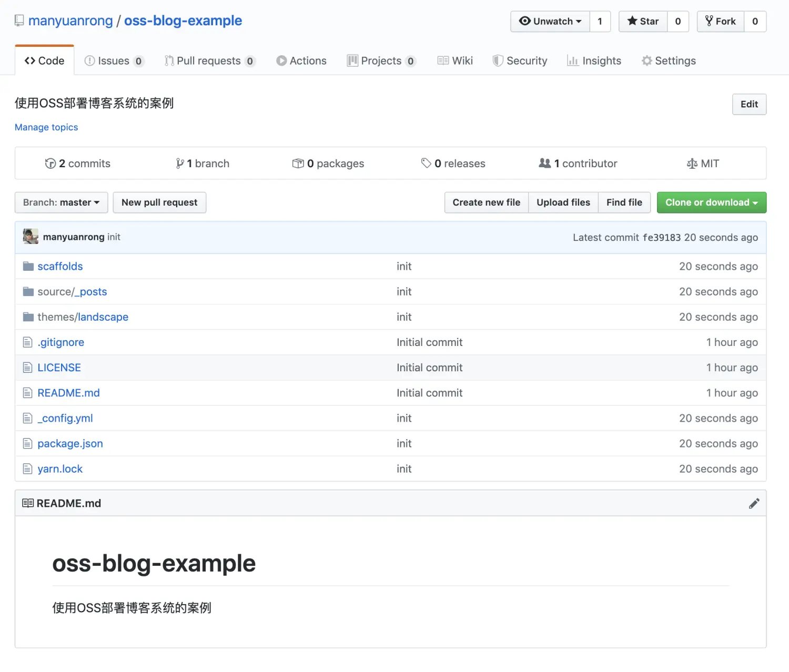View the 2 commits history

pyautogui.click(x=78, y=164)
